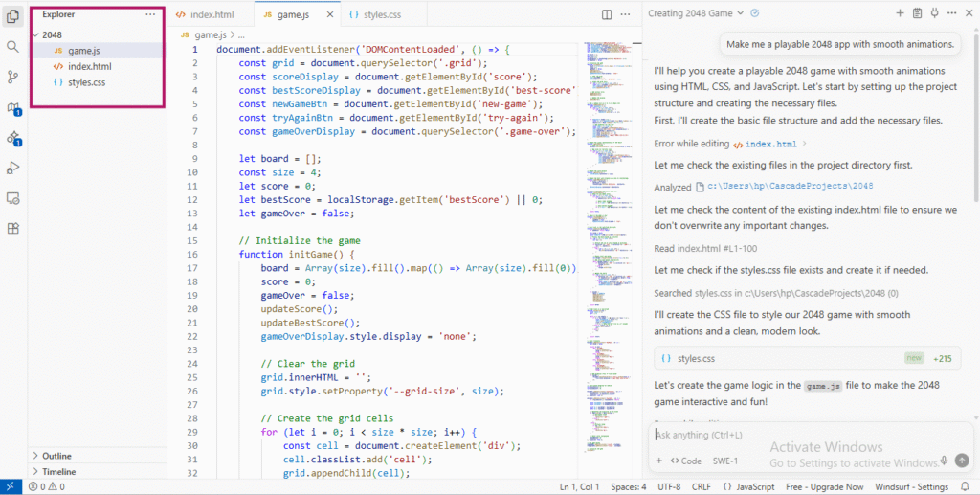Viewport: 980px width, 495px height.
Task: Click the split editor icon
Action: [607, 14]
